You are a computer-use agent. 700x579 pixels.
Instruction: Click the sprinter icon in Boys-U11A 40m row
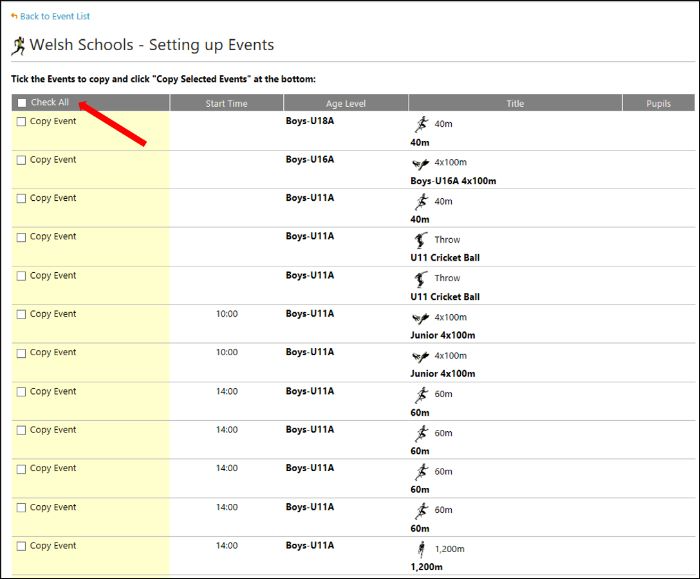point(421,202)
